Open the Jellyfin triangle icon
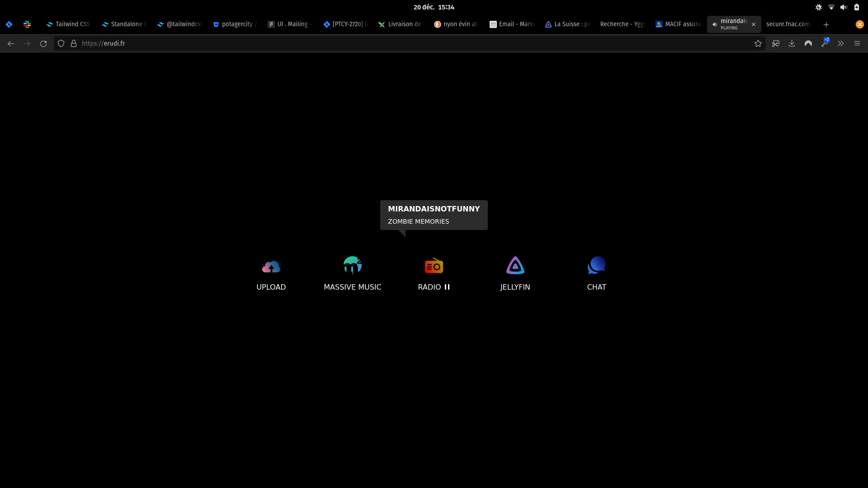Viewport: 868px width, 488px height. click(x=515, y=266)
